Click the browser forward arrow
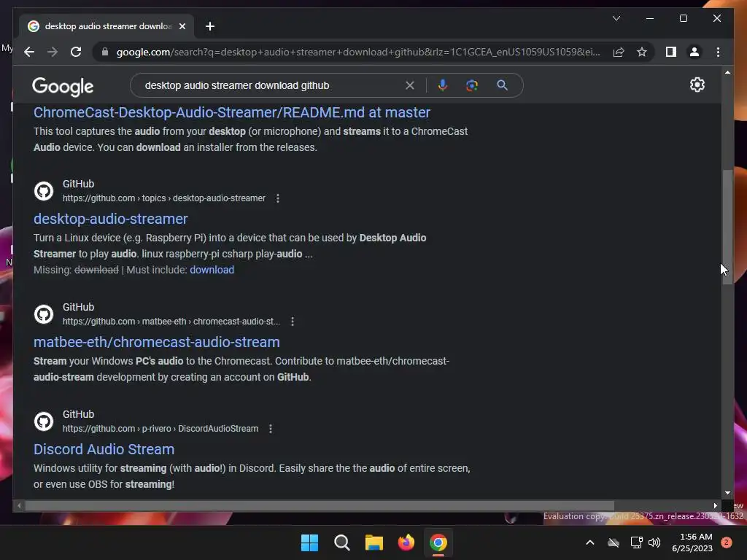 [53, 52]
